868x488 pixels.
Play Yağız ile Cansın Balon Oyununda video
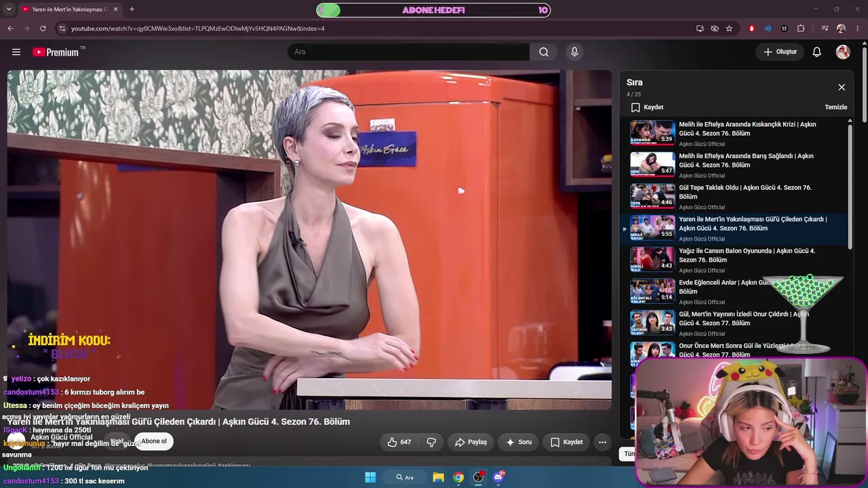pyautogui.click(x=736, y=260)
